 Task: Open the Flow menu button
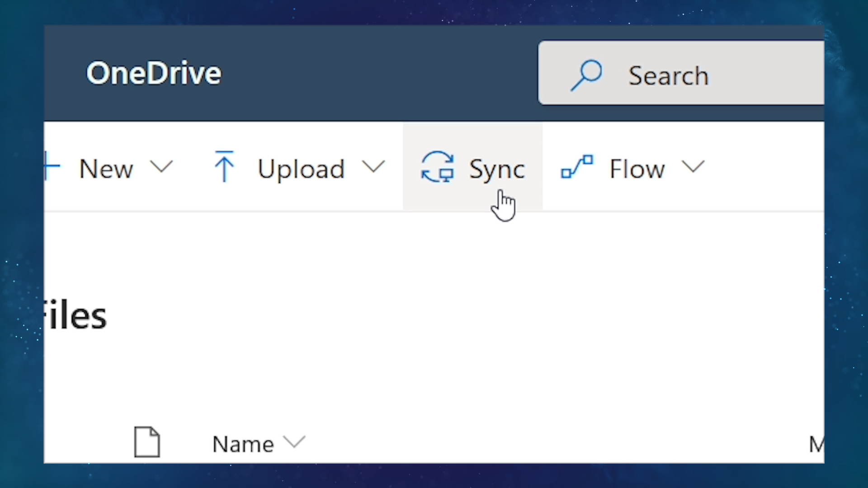click(632, 168)
